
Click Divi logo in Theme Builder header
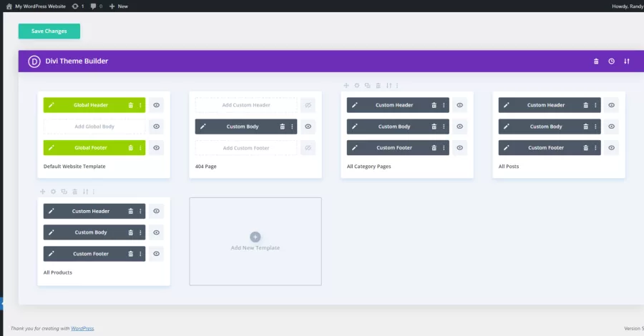coord(34,61)
